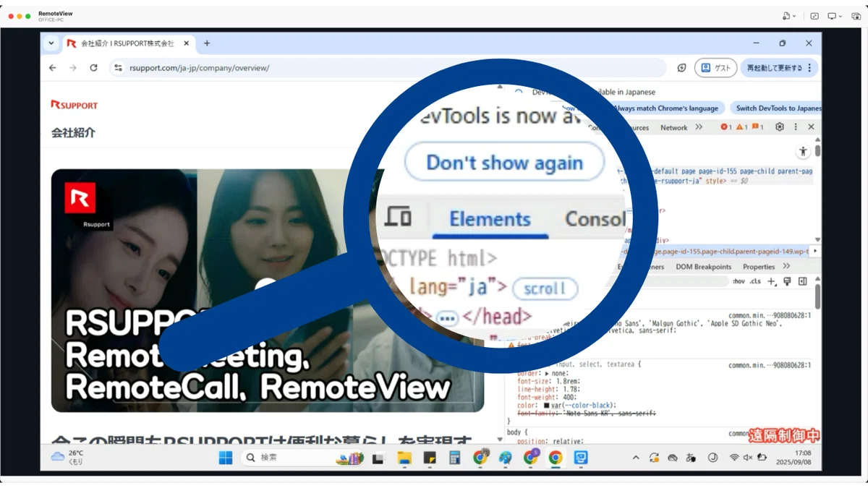This screenshot has width=868, height=488.
Task: Click Switch DevTools to Japanese
Action: pyautogui.click(x=775, y=108)
